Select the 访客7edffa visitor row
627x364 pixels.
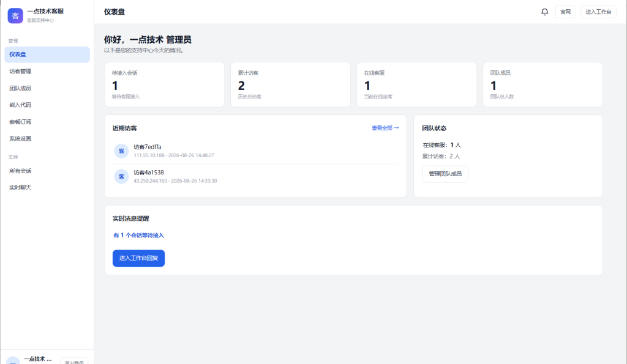click(x=255, y=151)
